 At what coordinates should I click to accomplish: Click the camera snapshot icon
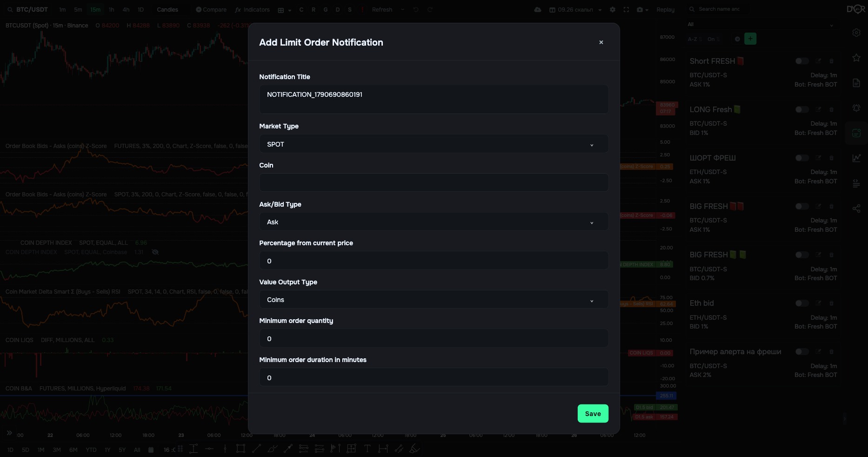(x=640, y=10)
